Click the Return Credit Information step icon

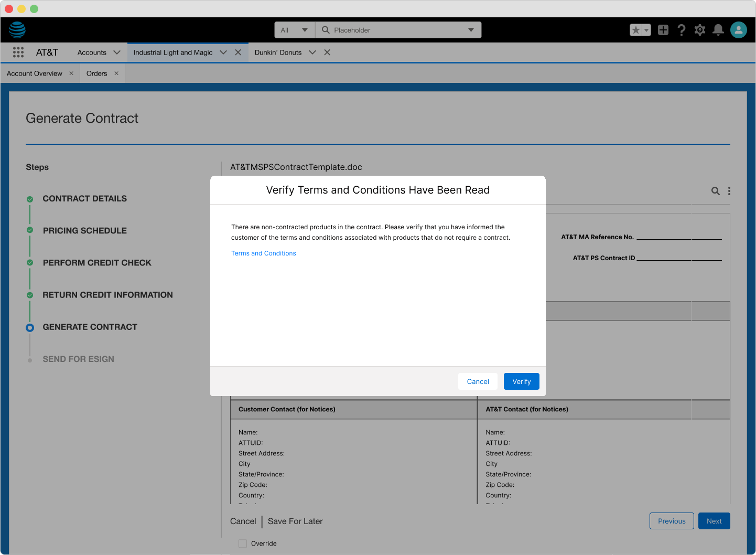[x=30, y=295]
